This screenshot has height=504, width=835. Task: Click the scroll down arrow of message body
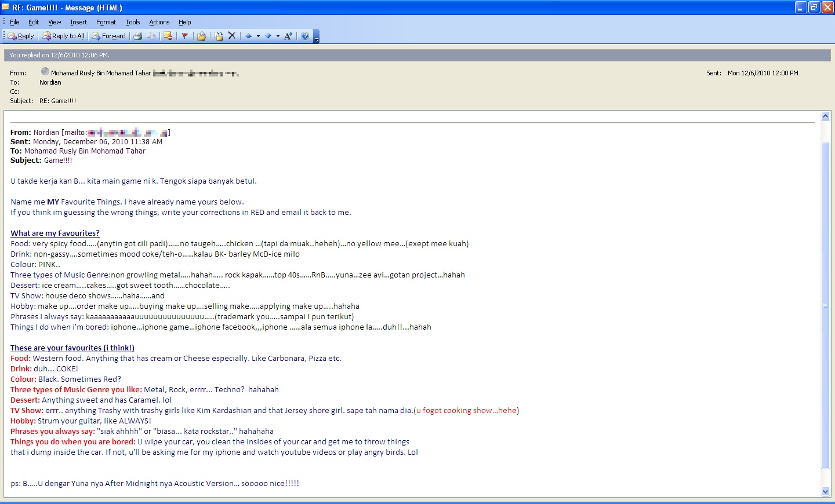tap(826, 492)
